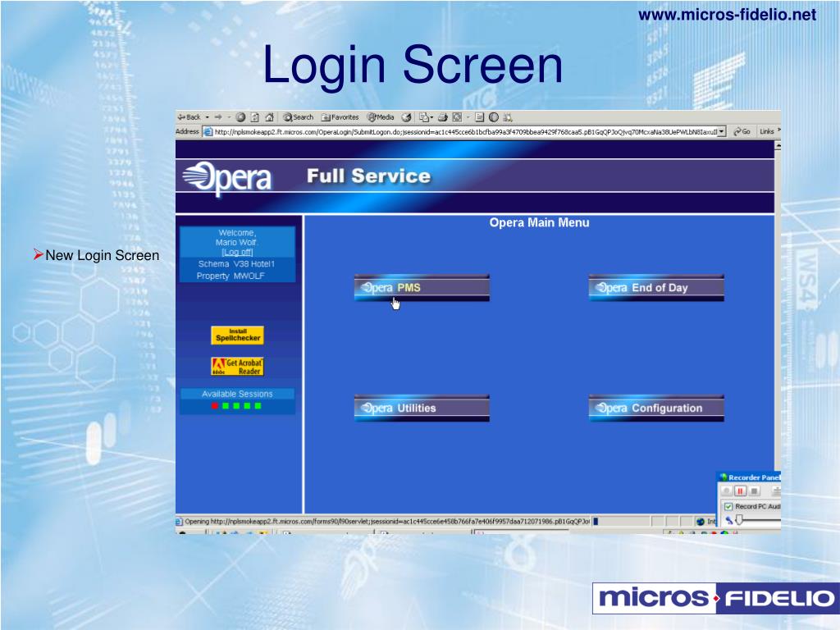Click the Internet zone icon in status bar
Viewport: 840px width, 630px height.
(701, 521)
